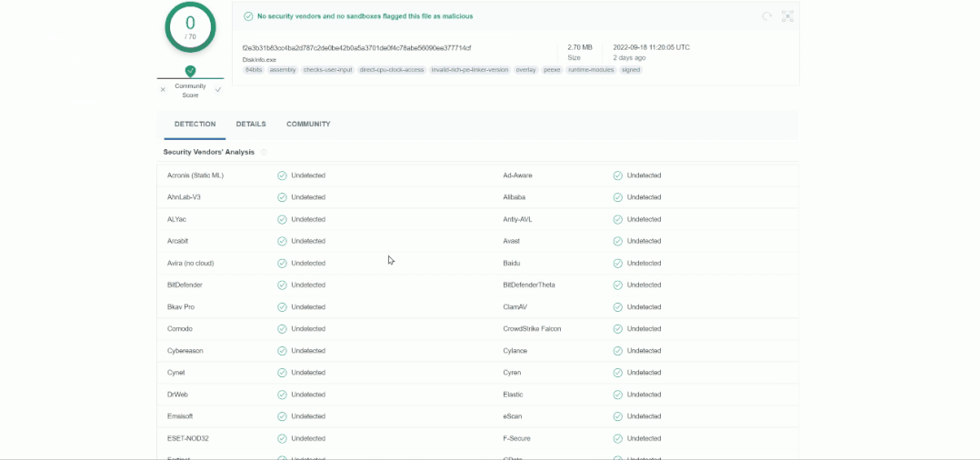Click the DrWeb vendor name
Viewport: 980px width, 460px height.
pyautogui.click(x=177, y=395)
